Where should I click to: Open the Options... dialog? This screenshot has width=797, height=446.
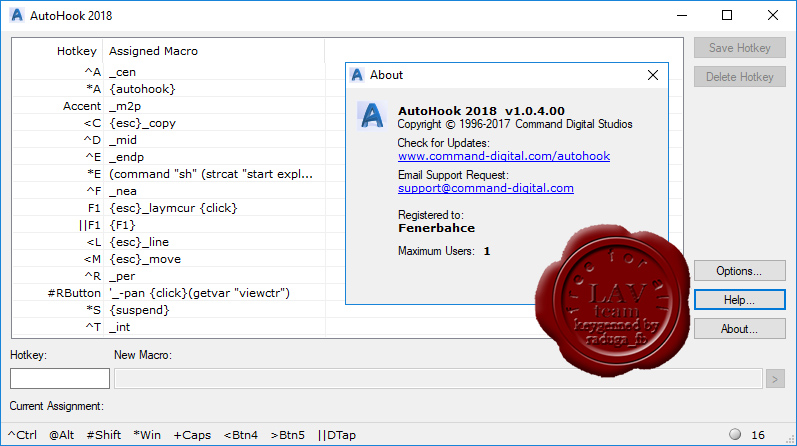tap(740, 271)
